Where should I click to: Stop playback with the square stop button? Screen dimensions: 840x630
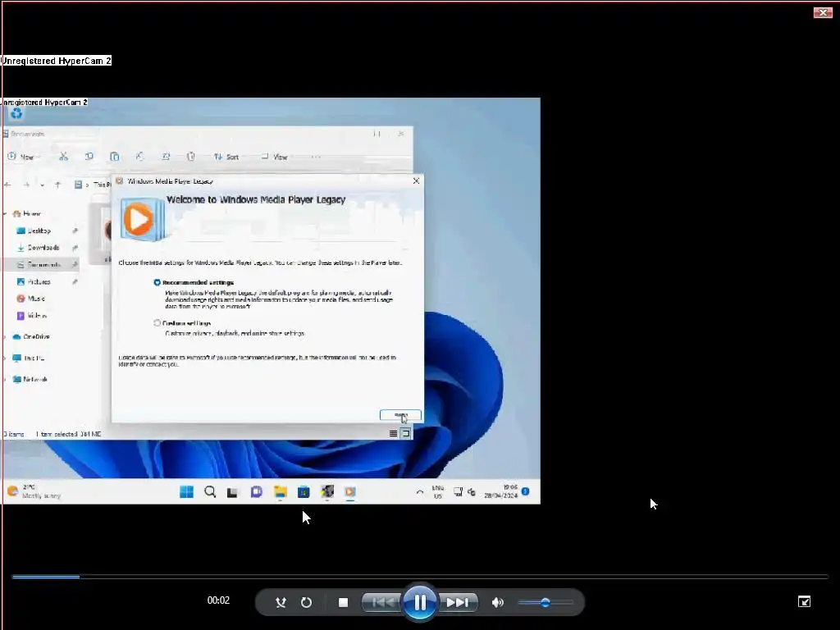click(x=344, y=602)
